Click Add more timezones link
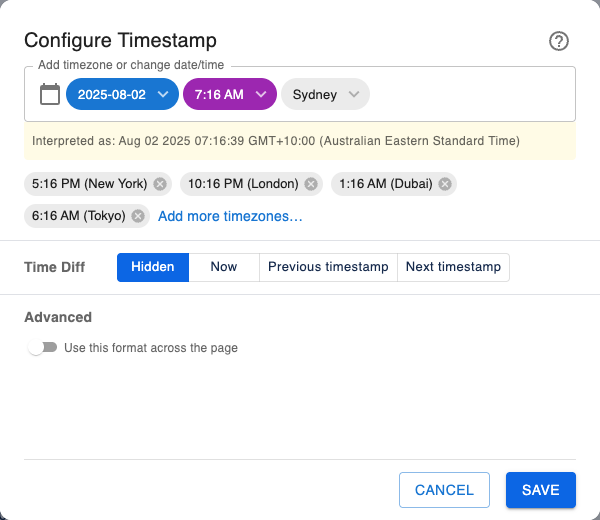The image size is (600, 520). pos(230,216)
